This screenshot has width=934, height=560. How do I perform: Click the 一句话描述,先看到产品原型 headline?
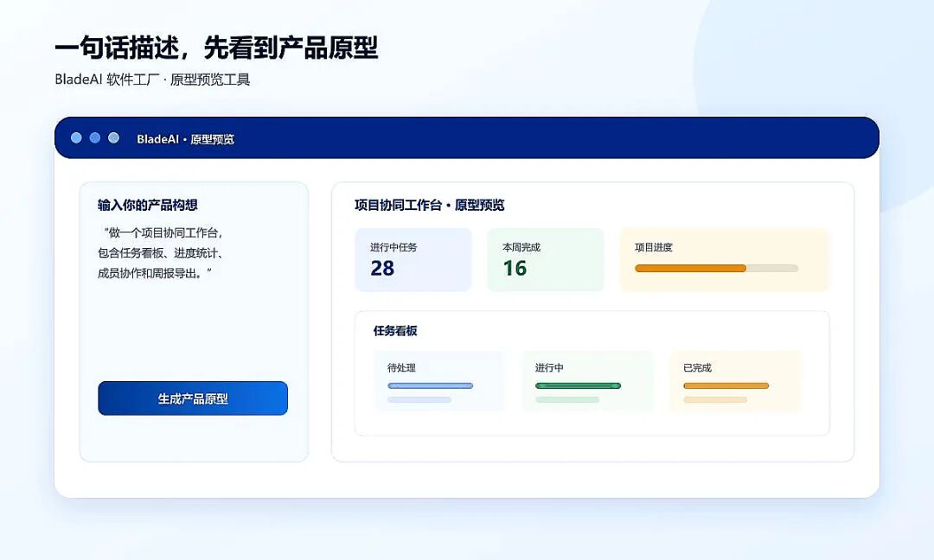click(216, 48)
